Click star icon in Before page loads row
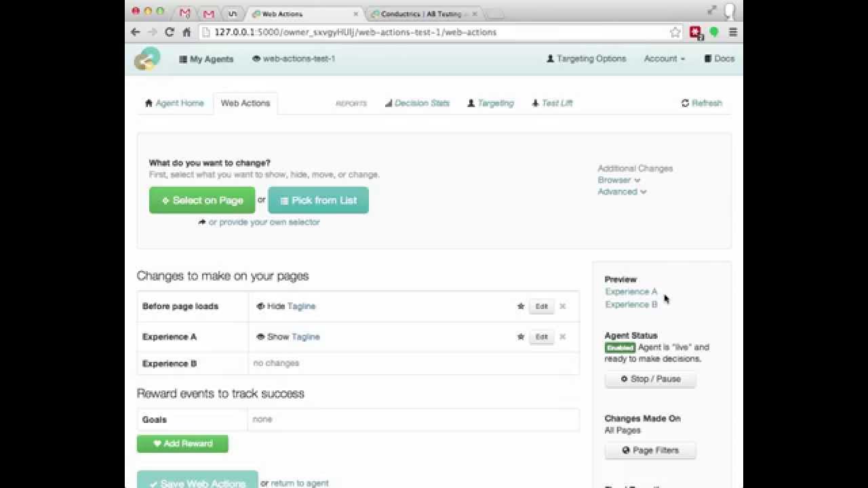The image size is (868, 488). coord(521,306)
